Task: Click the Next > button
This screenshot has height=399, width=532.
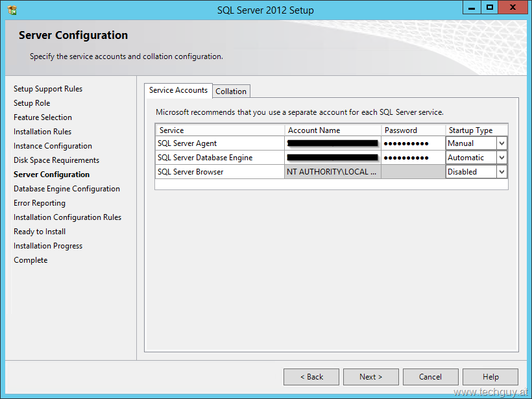Action: (x=371, y=377)
